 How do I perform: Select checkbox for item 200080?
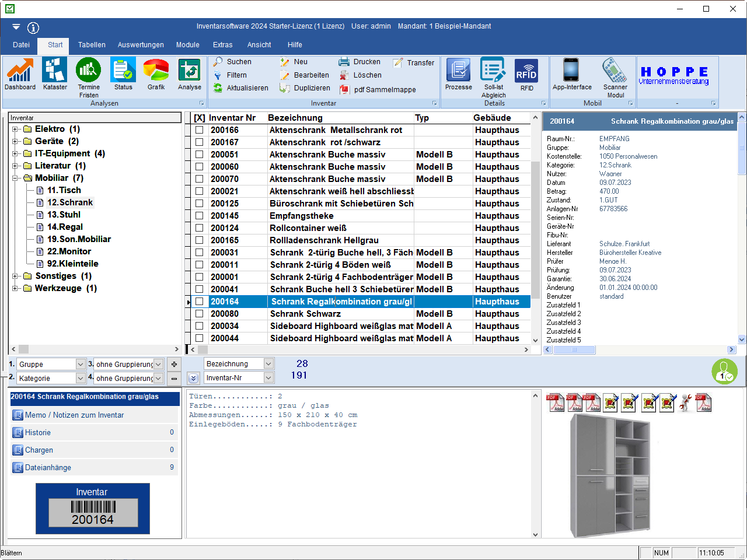coord(199,314)
